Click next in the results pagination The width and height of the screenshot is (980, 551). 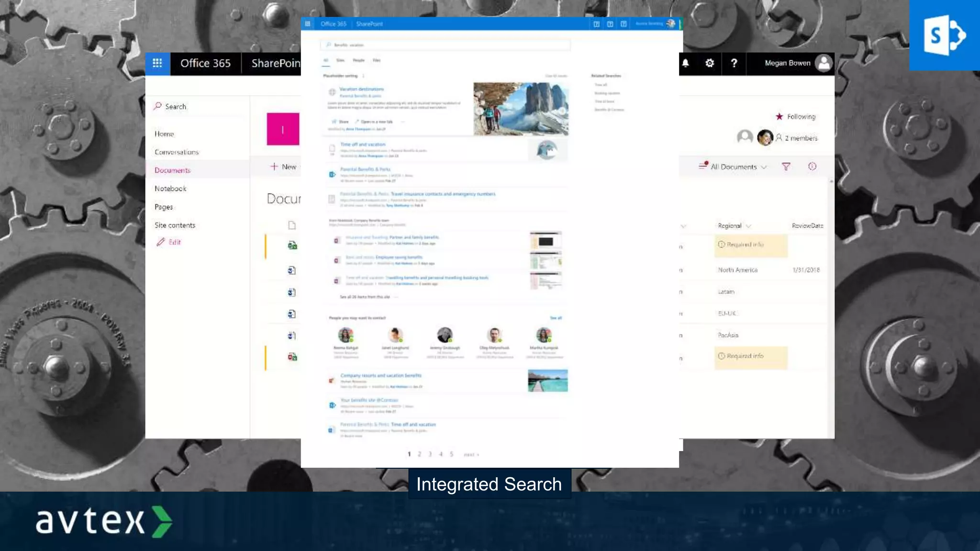coord(471,455)
